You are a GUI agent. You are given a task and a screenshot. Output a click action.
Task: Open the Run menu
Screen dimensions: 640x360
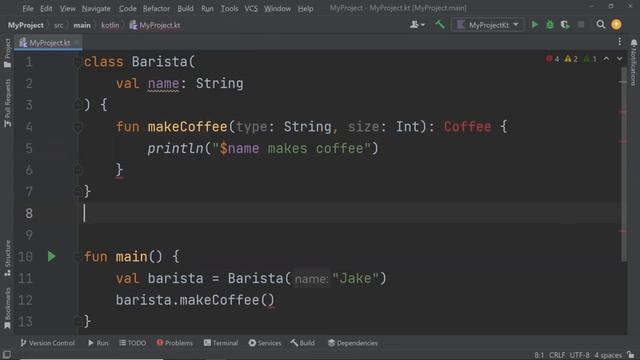[x=207, y=8]
